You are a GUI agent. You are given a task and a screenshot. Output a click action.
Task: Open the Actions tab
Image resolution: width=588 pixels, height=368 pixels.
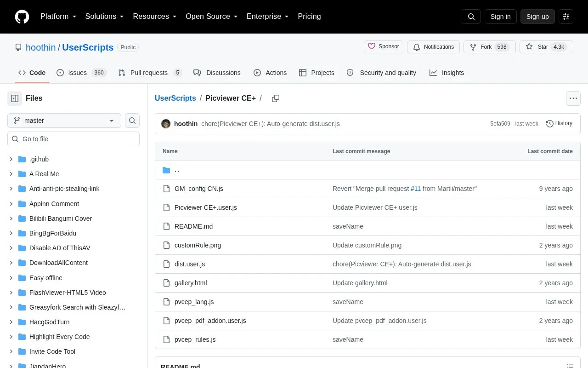tap(270, 73)
